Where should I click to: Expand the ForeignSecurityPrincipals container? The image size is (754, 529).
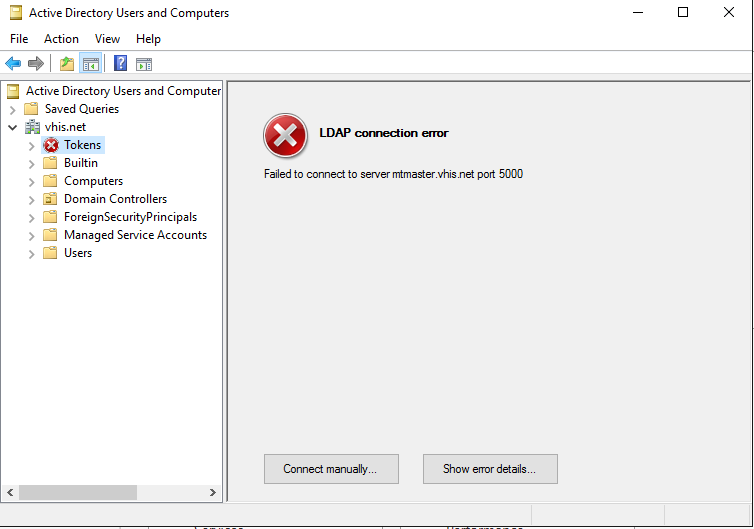click(x=32, y=218)
